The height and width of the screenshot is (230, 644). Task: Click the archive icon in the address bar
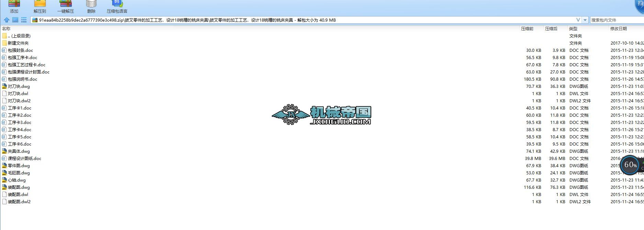pyautogui.click(x=35, y=20)
